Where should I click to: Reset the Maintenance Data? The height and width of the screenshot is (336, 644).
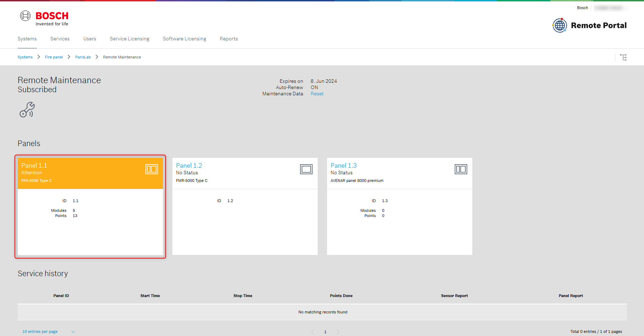click(317, 94)
